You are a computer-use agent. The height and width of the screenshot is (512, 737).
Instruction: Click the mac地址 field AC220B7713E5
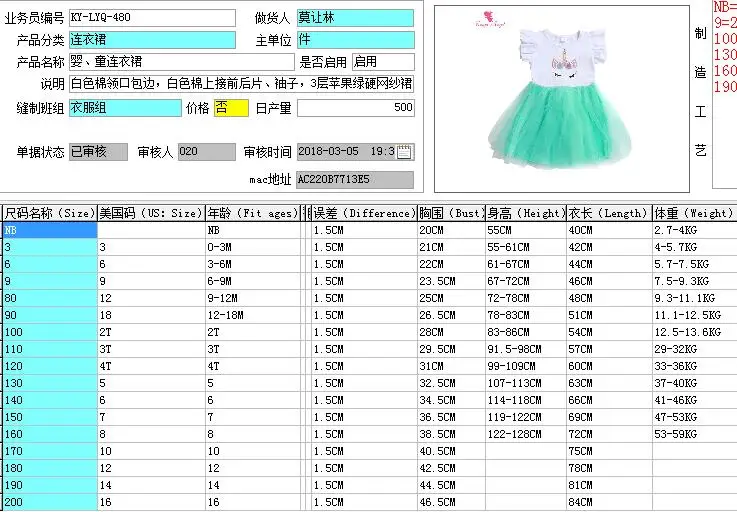pos(355,180)
